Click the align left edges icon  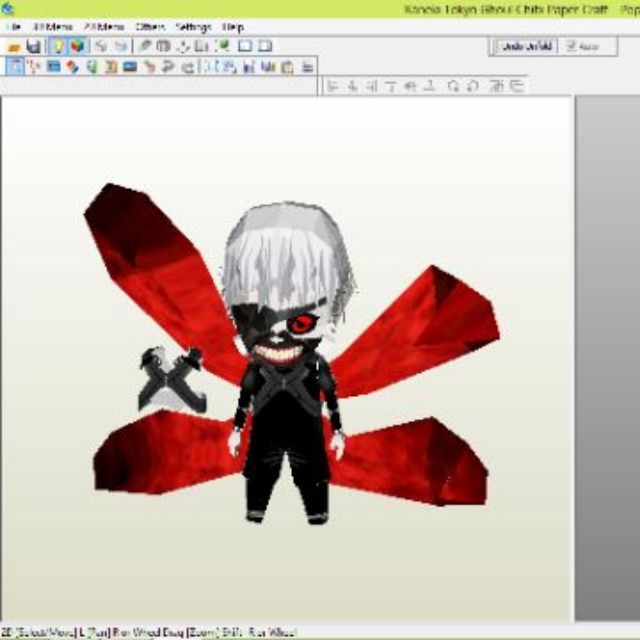pyautogui.click(x=333, y=86)
